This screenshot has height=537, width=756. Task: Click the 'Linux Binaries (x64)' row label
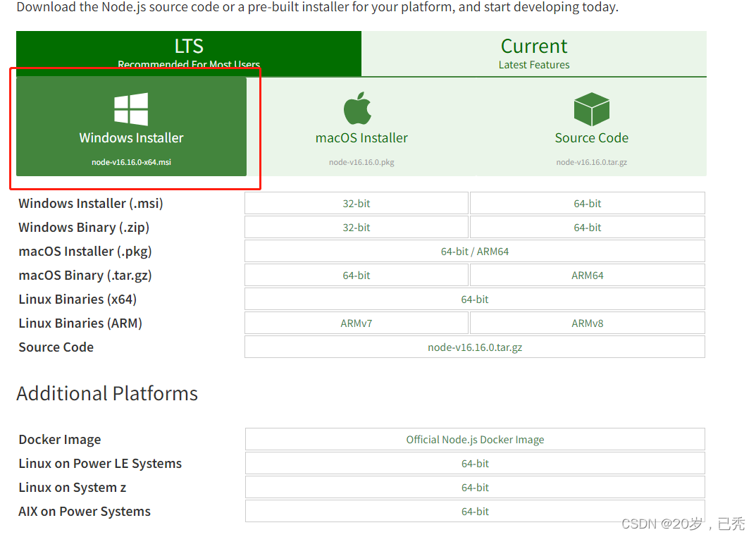(78, 300)
